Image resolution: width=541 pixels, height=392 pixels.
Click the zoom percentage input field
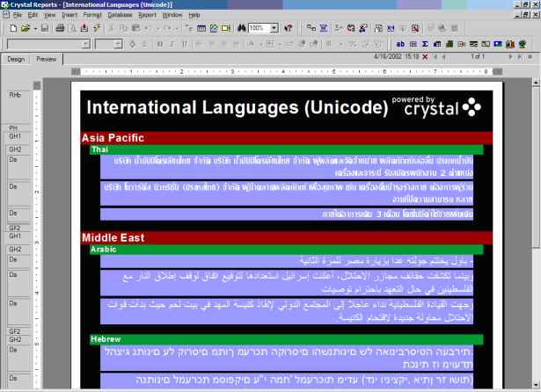[259, 28]
